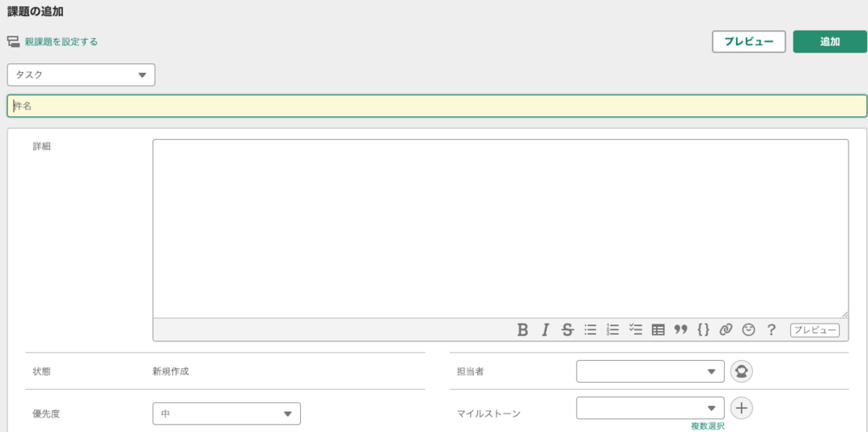The height and width of the screenshot is (432, 868).
Task: Open formatting help question mark icon
Action: click(x=771, y=330)
